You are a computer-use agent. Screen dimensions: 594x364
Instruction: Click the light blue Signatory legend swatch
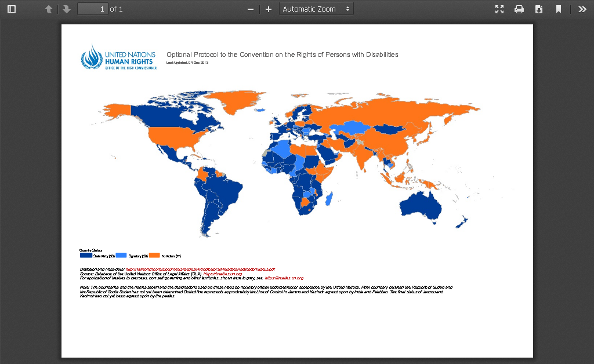(121, 256)
